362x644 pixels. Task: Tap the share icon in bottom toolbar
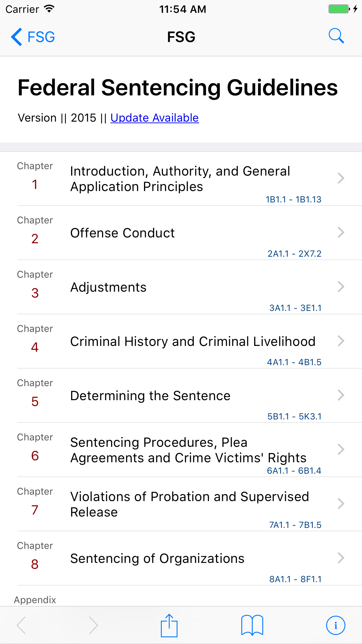pos(169,625)
